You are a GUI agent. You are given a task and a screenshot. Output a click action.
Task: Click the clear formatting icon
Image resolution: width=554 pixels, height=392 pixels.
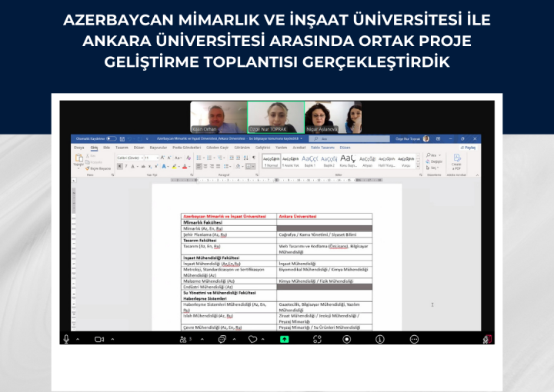[x=189, y=158]
